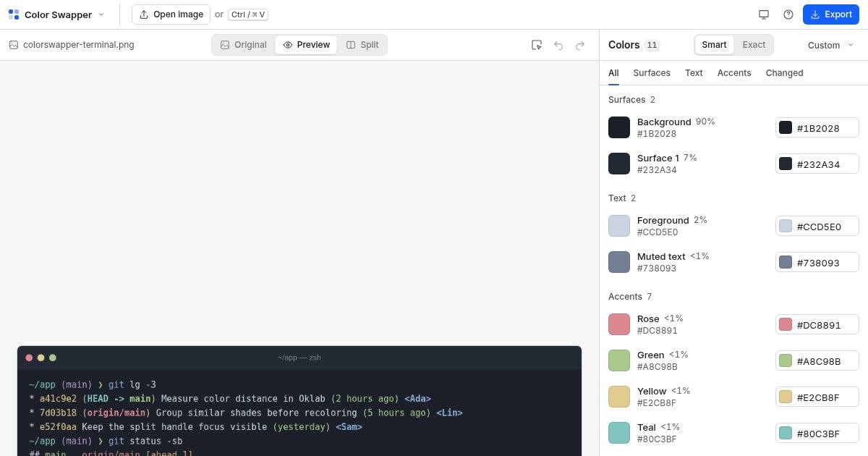Click the #E2CB8F replacement hex input field
The image size is (868, 456).
point(817,397)
